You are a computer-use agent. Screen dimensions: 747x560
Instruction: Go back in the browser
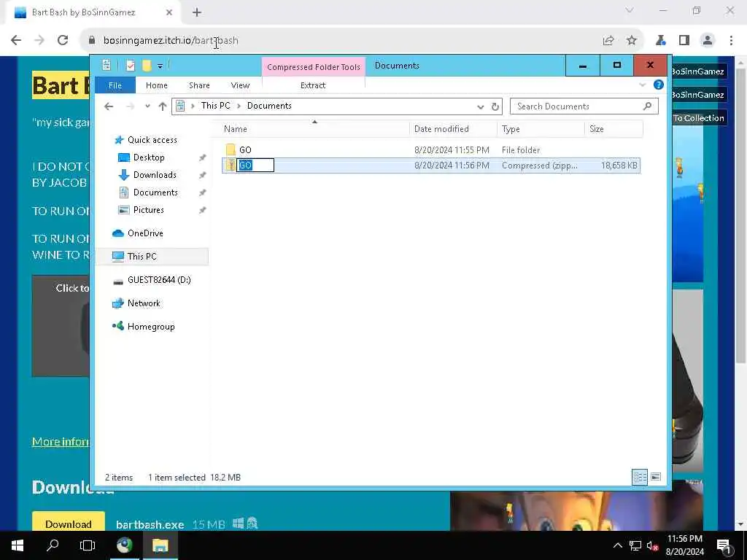tap(16, 41)
